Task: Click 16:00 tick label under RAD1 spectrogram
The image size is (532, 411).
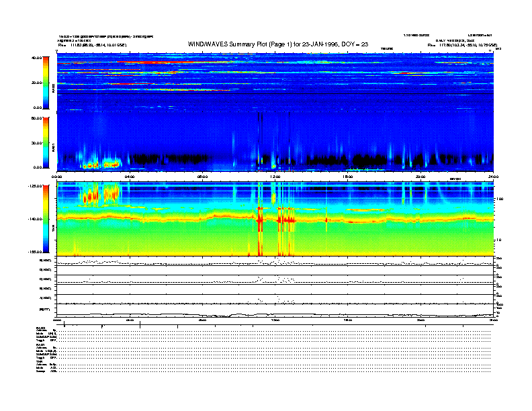Action: coord(348,177)
